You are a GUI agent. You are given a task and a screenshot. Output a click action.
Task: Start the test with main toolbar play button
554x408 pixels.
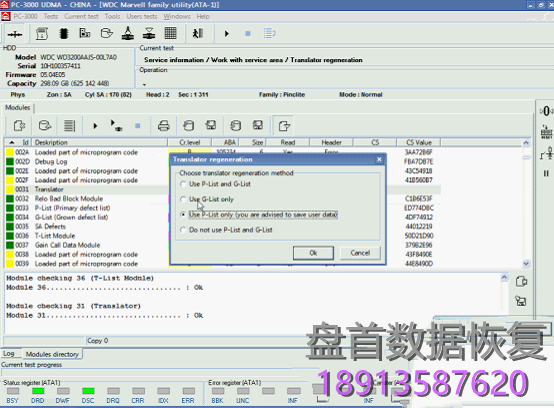pos(227,34)
